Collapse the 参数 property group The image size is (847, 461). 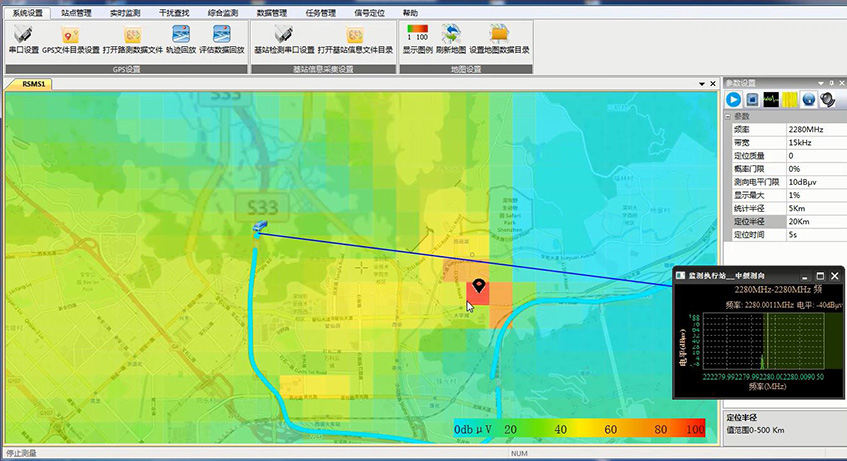coord(729,117)
